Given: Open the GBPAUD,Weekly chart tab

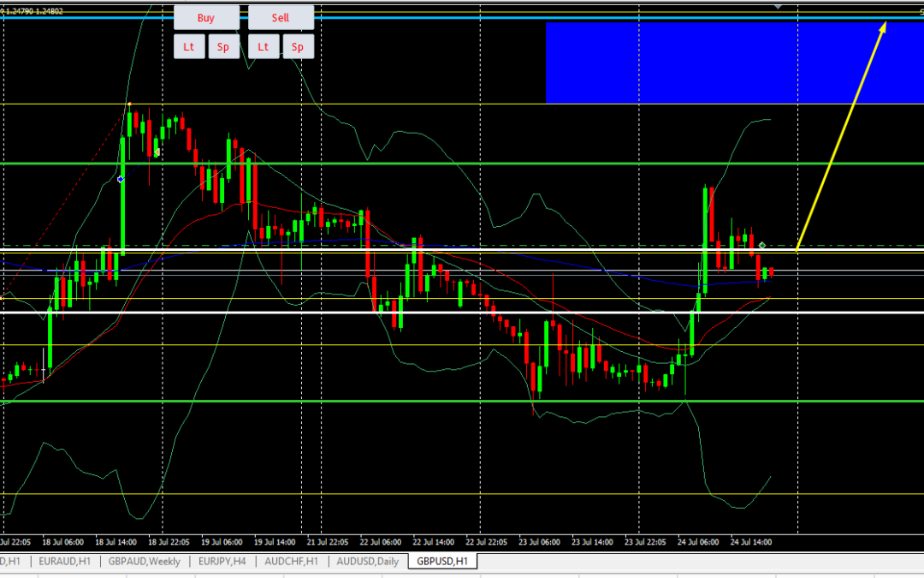Looking at the screenshot, I should pos(145,562).
